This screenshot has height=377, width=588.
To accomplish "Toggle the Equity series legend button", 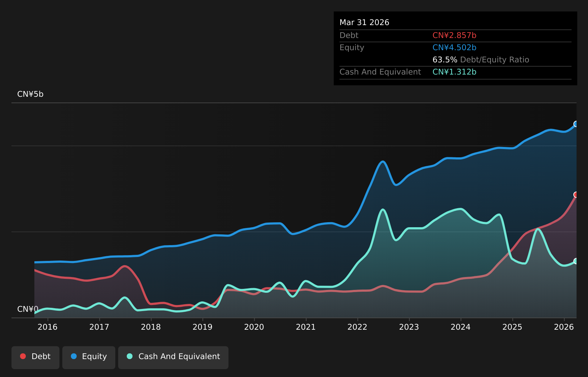I will [89, 357].
